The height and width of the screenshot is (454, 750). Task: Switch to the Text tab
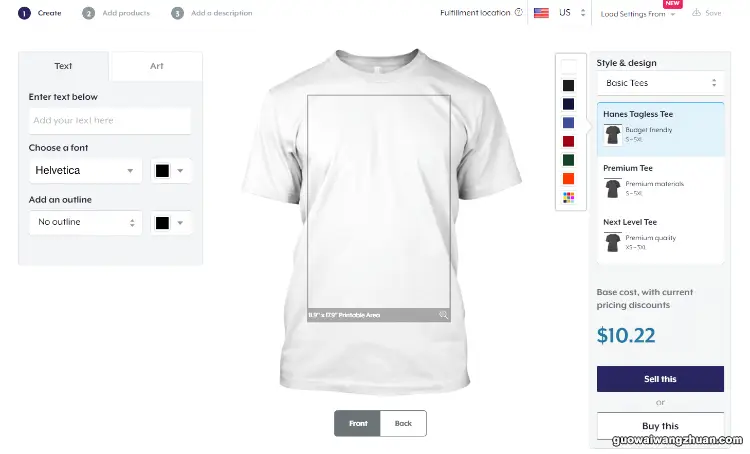[x=63, y=66]
